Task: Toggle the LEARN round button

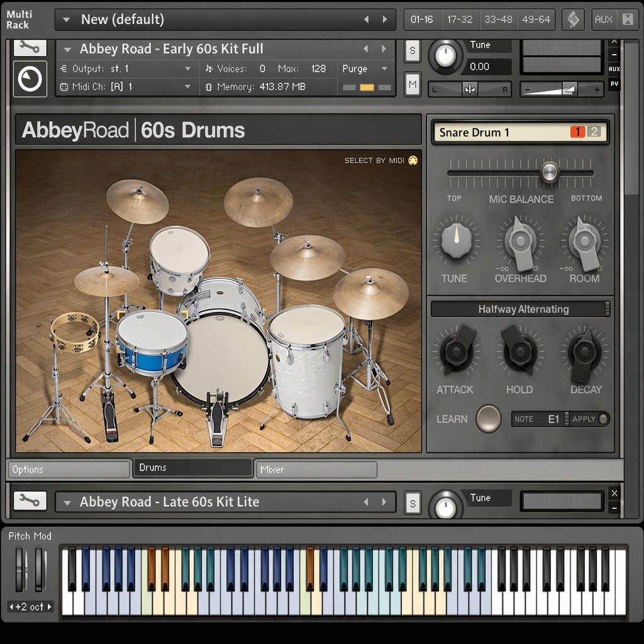Action: point(488,418)
